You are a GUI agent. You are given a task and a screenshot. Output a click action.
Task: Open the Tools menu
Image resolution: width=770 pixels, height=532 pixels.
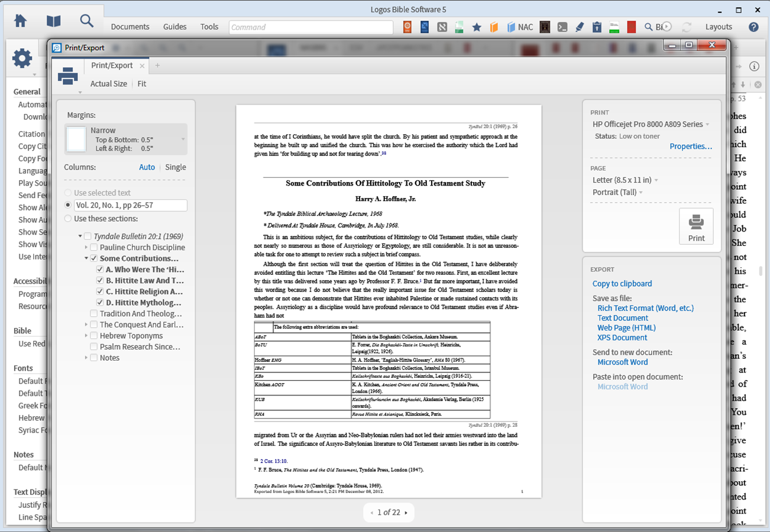click(x=209, y=27)
